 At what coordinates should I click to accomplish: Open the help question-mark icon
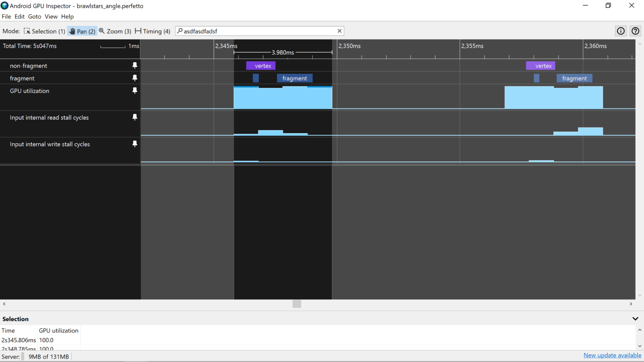click(x=635, y=31)
